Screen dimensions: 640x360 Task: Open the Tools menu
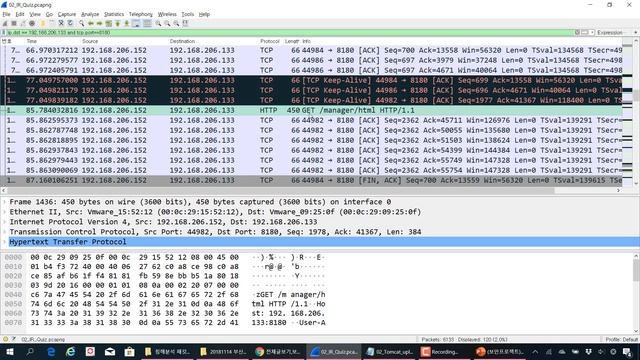point(187,14)
